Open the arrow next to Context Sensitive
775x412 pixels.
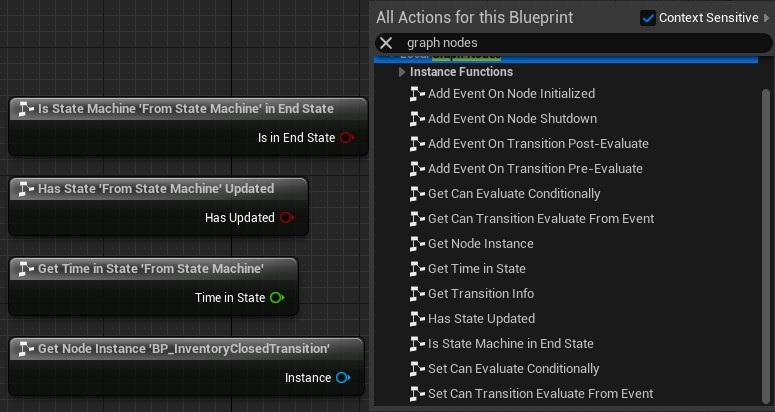tap(766, 18)
